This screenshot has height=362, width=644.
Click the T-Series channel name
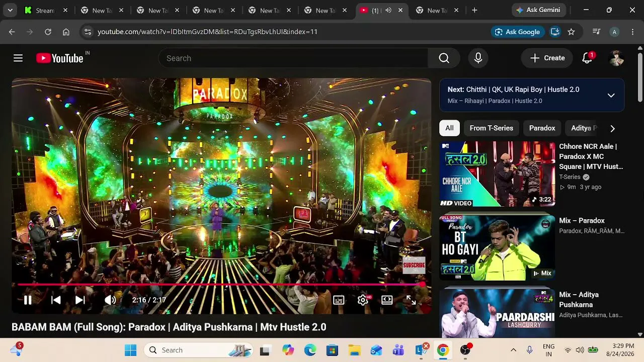[x=570, y=177]
